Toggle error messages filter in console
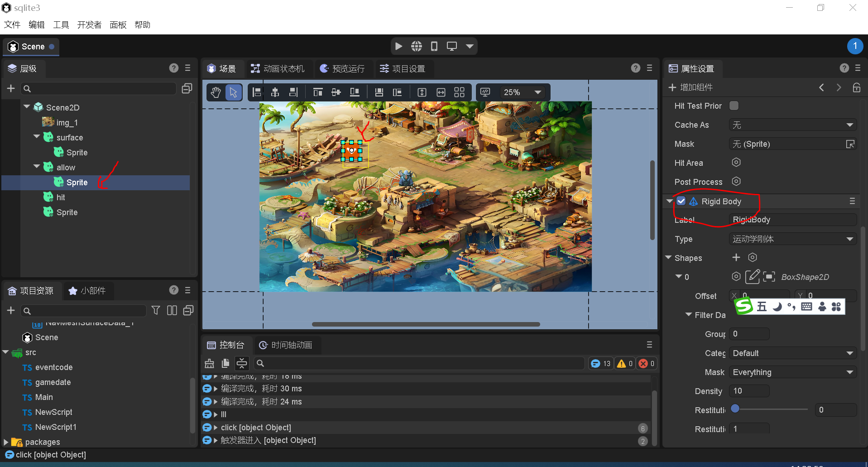 [646, 363]
